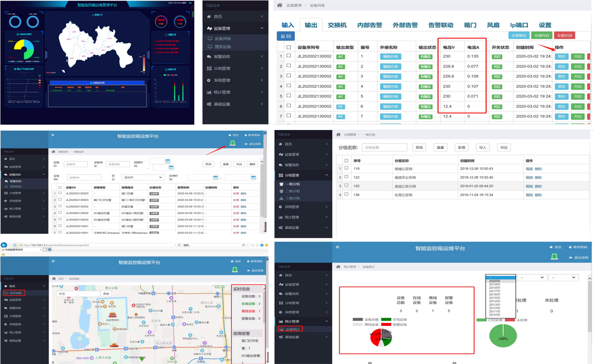Click the browser settings gear icon above the map
Viewport: 593px width, 364px height.
pos(262,245)
